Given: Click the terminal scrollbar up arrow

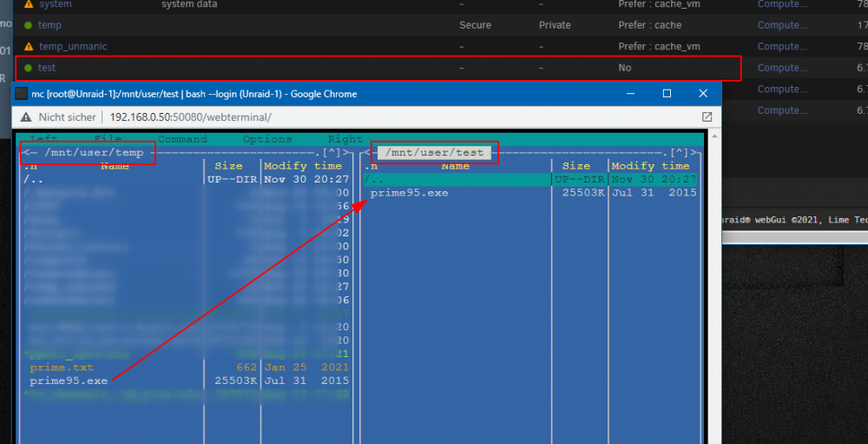Looking at the screenshot, I should (x=713, y=136).
